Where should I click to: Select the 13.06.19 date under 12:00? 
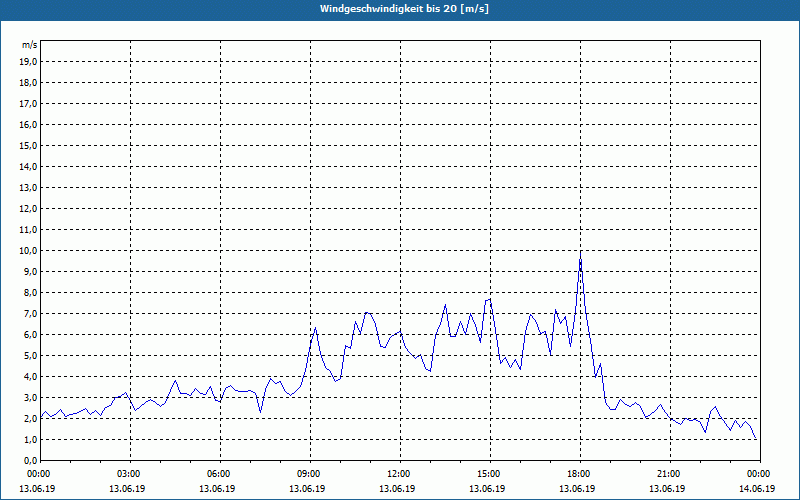point(397,489)
